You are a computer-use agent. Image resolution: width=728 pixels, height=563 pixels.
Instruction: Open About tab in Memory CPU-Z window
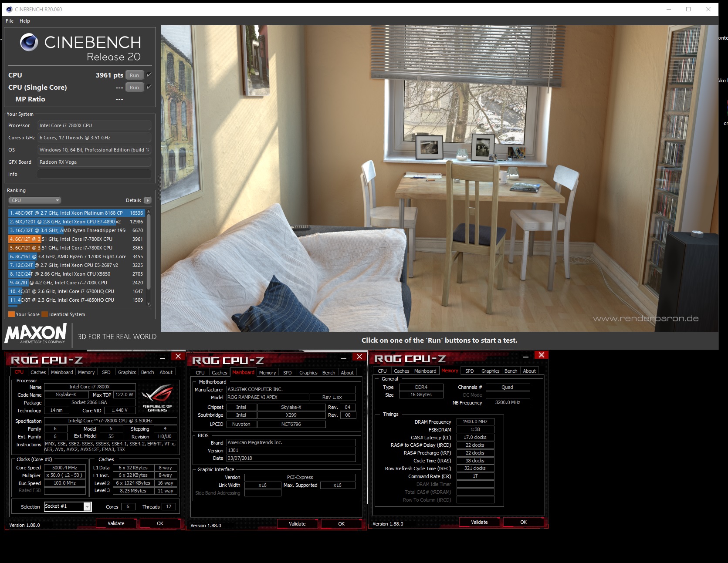click(x=529, y=371)
